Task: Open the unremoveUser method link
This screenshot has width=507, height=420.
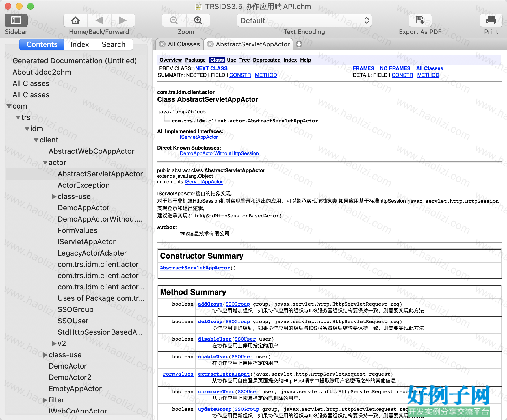Action: [216, 392]
